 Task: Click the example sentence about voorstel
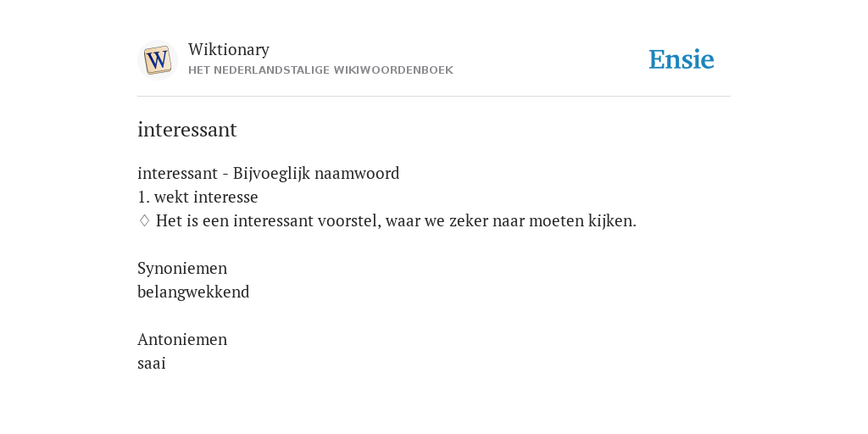(x=396, y=221)
